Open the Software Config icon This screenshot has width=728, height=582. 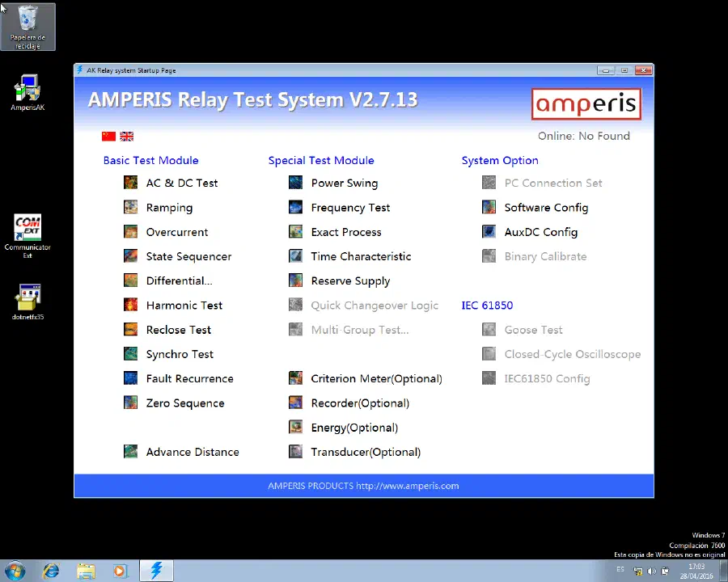tap(489, 207)
